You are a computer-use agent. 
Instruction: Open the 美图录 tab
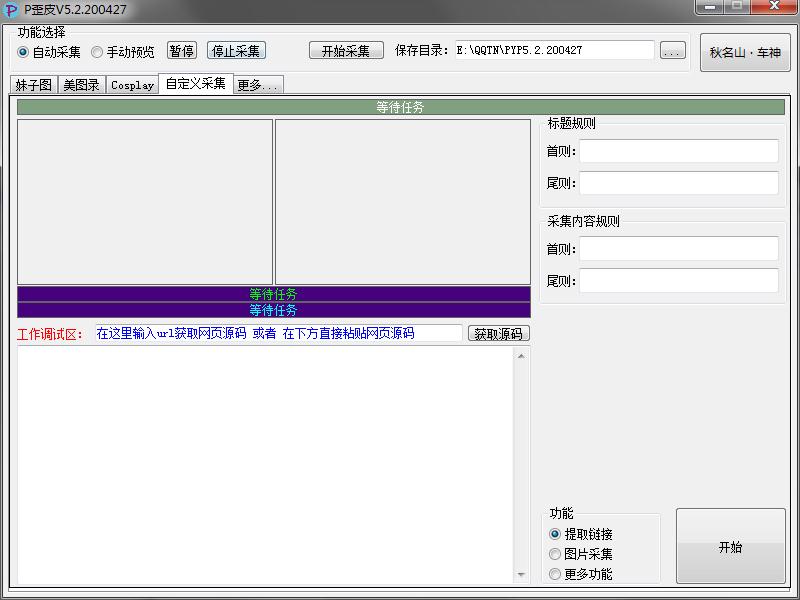click(x=81, y=85)
